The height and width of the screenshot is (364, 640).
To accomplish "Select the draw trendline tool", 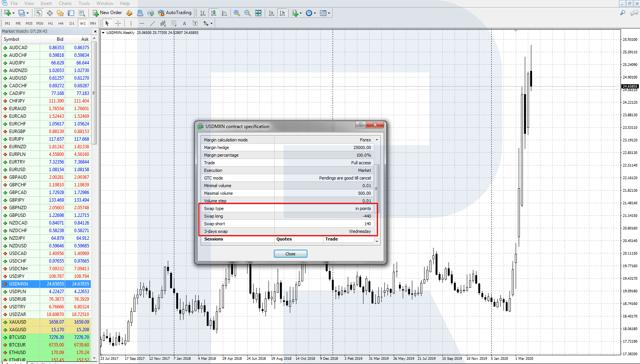I will coord(152,23).
